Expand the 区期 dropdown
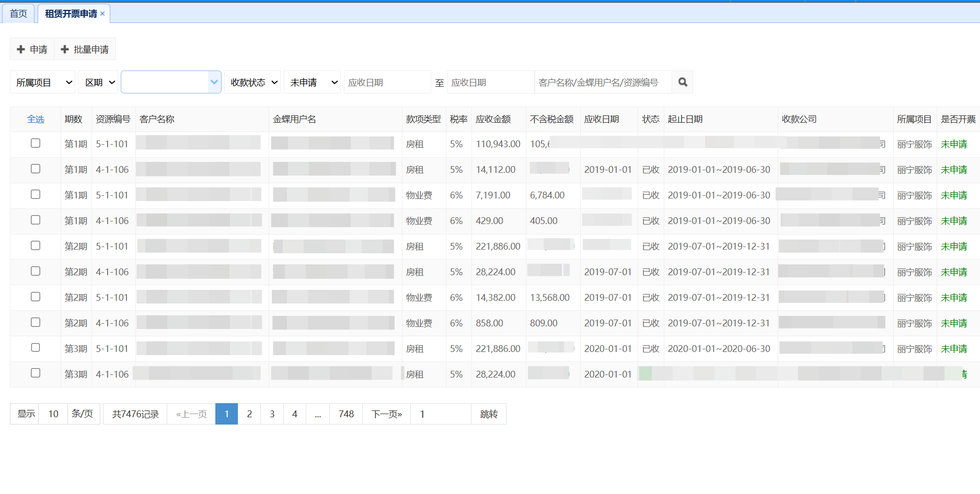 pyautogui.click(x=98, y=82)
